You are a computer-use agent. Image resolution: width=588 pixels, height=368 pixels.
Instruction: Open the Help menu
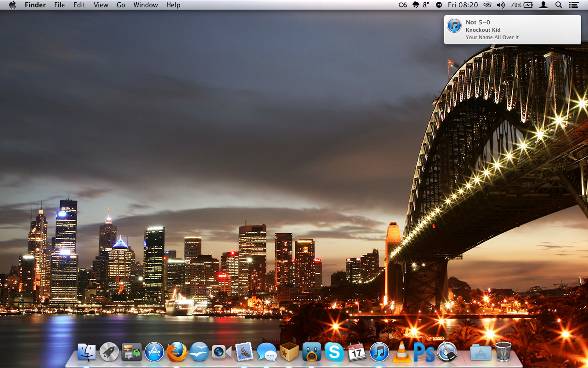click(x=173, y=5)
